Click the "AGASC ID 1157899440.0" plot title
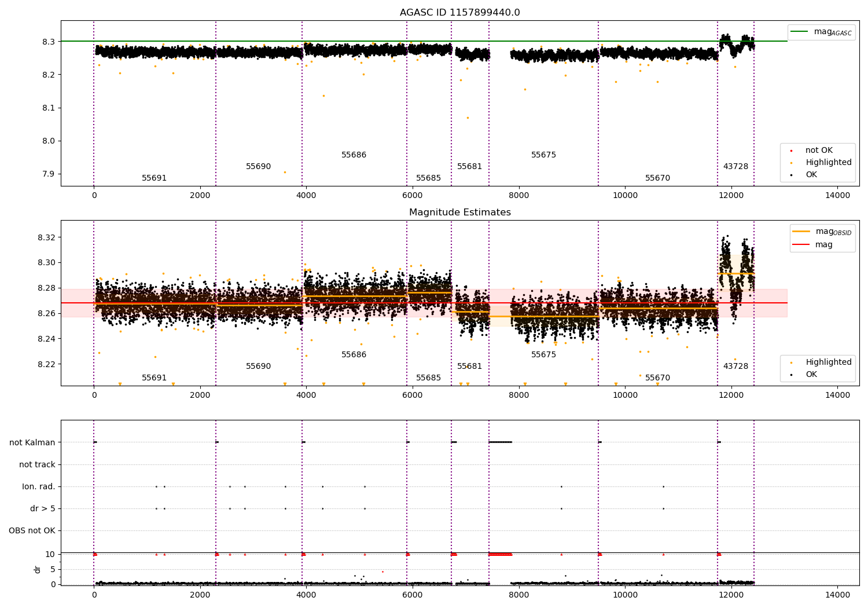 459,13
